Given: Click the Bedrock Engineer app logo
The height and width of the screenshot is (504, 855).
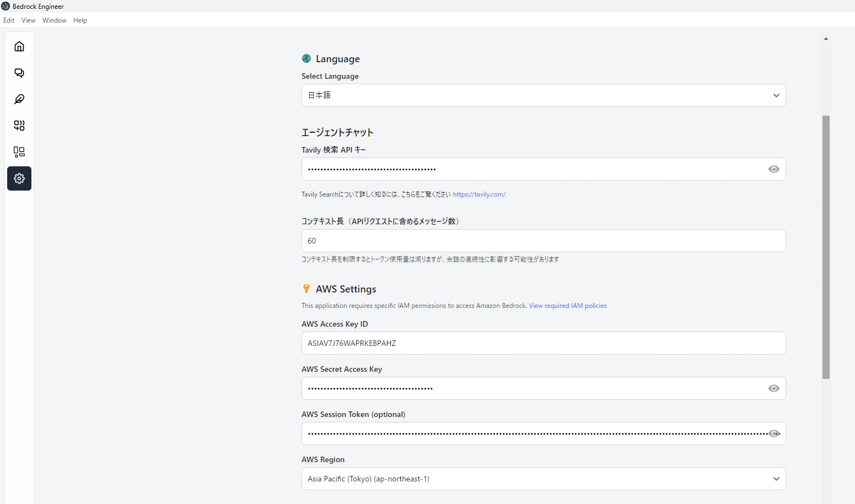Looking at the screenshot, I should pyautogui.click(x=6, y=6).
